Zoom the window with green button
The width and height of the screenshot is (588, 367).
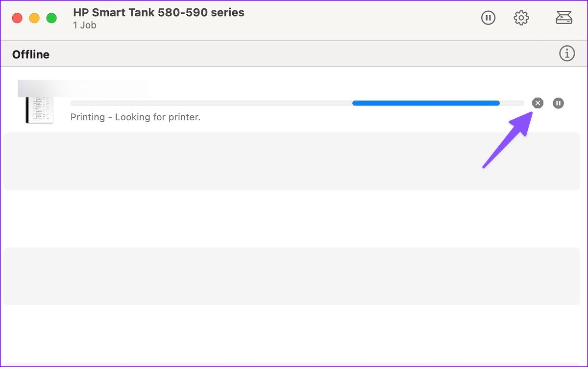click(x=51, y=18)
